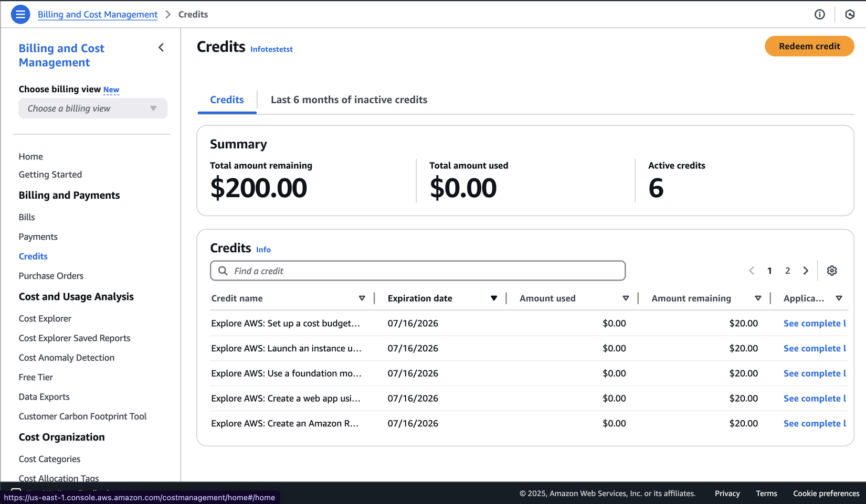Image resolution: width=866 pixels, height=504 pixels.
Task: Switch to Last 6 months of inactive credits tab
Action: 349,100
